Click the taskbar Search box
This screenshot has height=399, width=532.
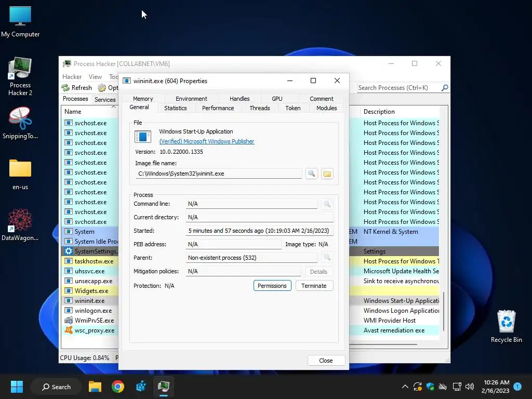coord(56,387)
